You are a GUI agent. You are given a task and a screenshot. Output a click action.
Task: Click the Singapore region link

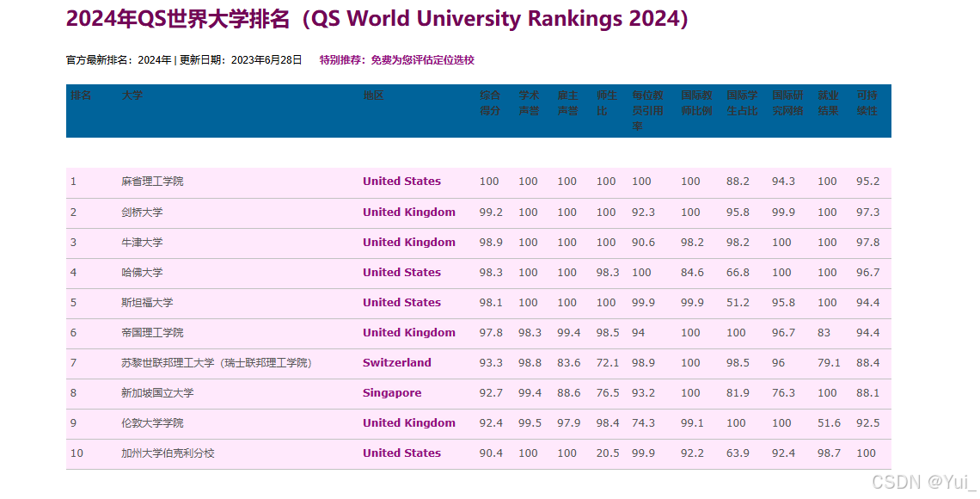coord(392,392)
